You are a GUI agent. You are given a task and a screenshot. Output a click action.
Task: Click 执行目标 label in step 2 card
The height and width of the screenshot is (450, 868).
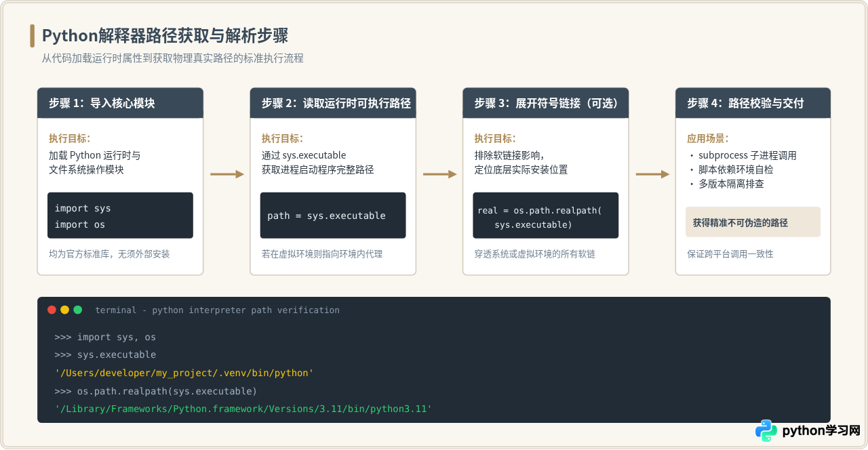282,138
